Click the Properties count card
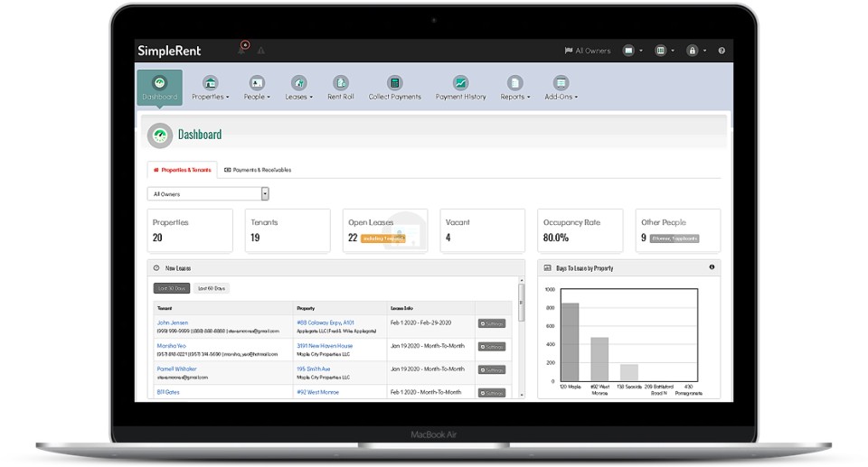 [190, 230]
